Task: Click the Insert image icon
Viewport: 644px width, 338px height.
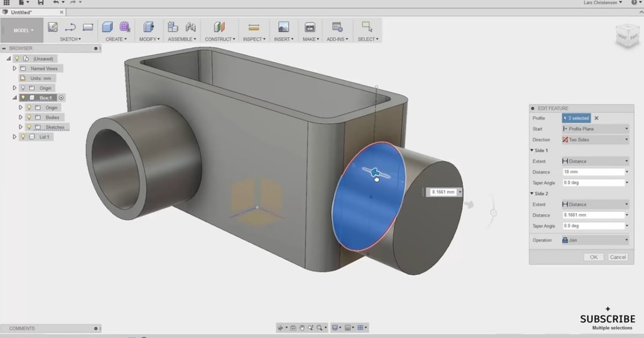Action: pos(283,26)
